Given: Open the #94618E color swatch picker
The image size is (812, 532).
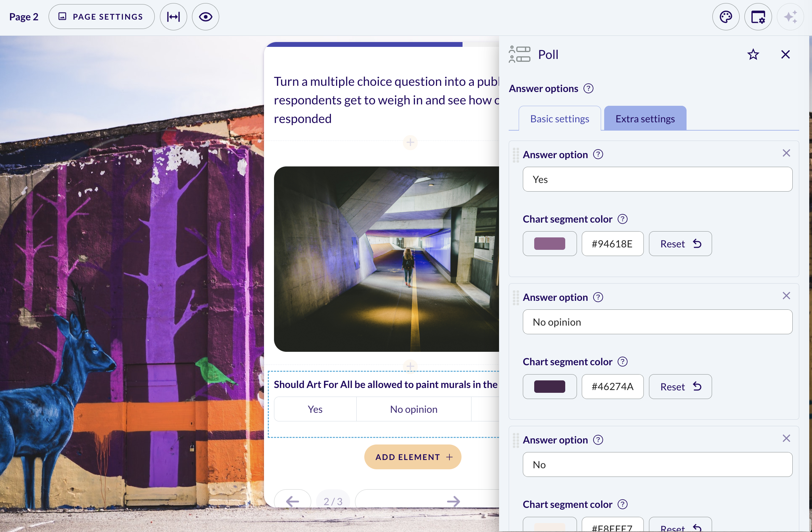Looking at the screenshot, I should tap(549, 244).
